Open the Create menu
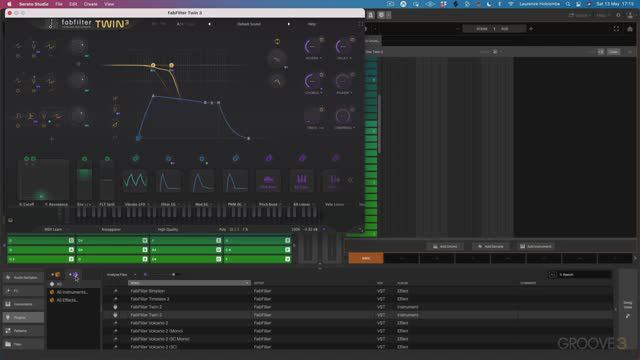This screenshot has width=640, height=360. click(91, 4)
